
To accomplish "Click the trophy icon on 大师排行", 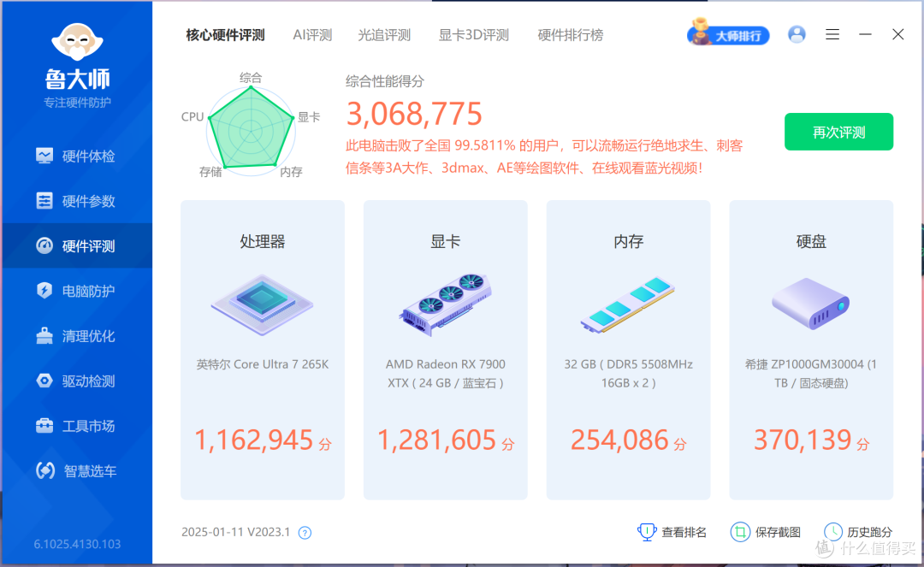I will click(700, 31).
